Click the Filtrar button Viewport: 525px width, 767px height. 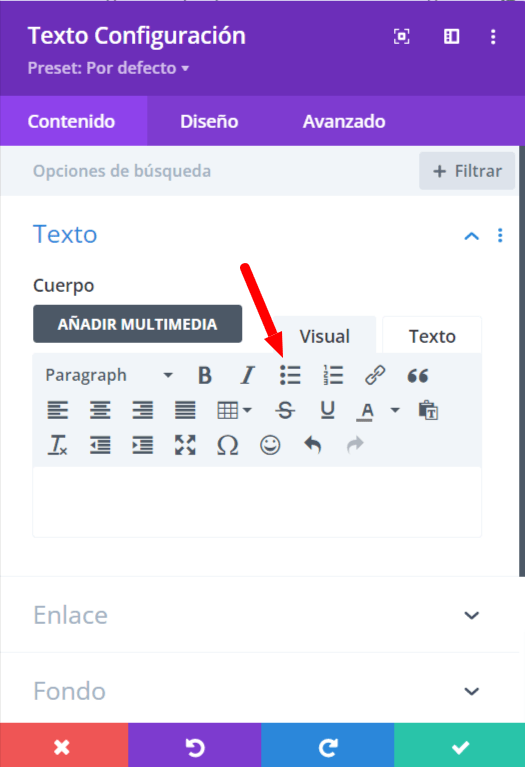click(x=467, y=171)
